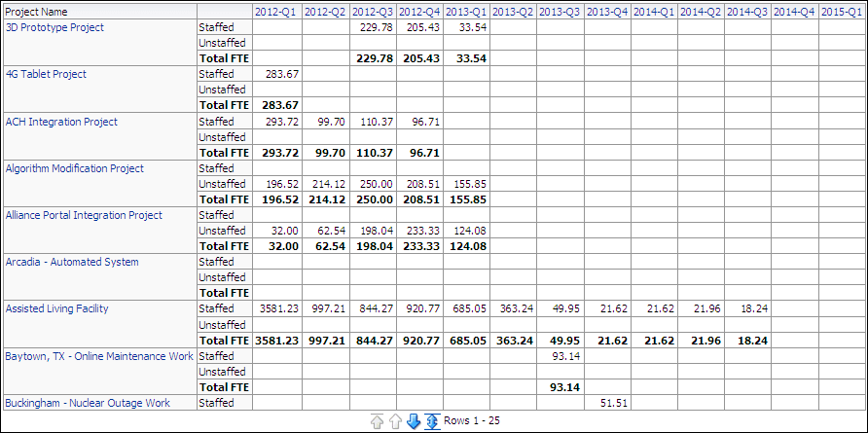Select Algorithm Modification Unstaffed value 250.00
The height and width of the screenshot is (433, 868).
pos(377,184)
